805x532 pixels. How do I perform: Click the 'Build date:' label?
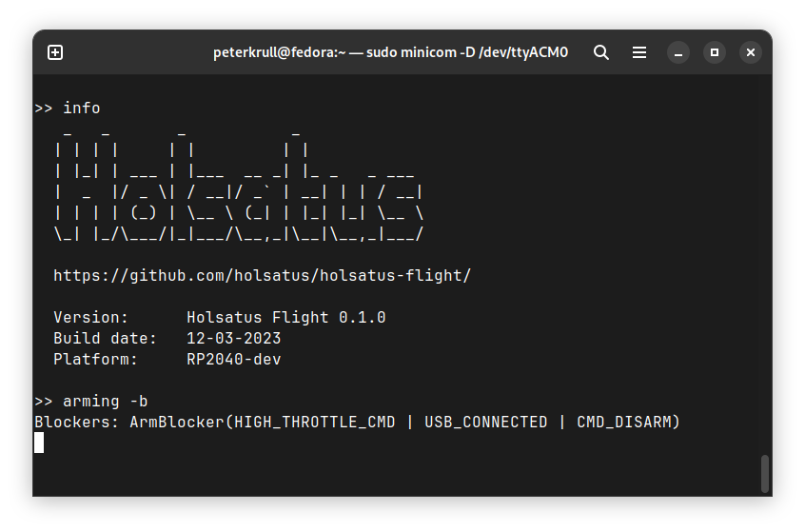point(105,339)
